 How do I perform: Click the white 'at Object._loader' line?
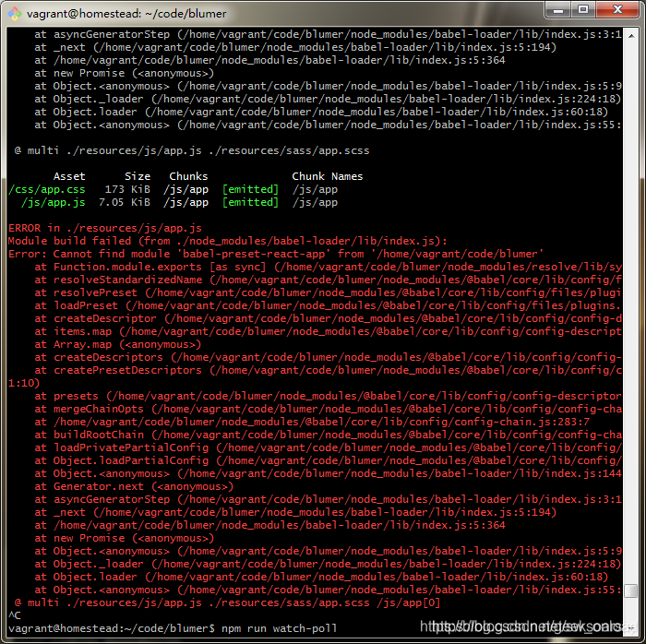click(x=328, y=99)
